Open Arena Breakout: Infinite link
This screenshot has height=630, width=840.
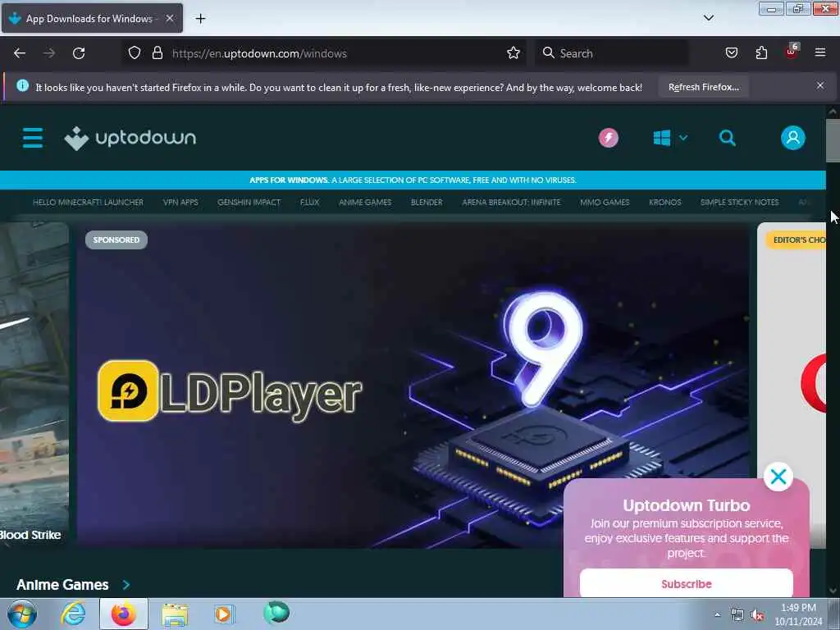tap(511, 202)
